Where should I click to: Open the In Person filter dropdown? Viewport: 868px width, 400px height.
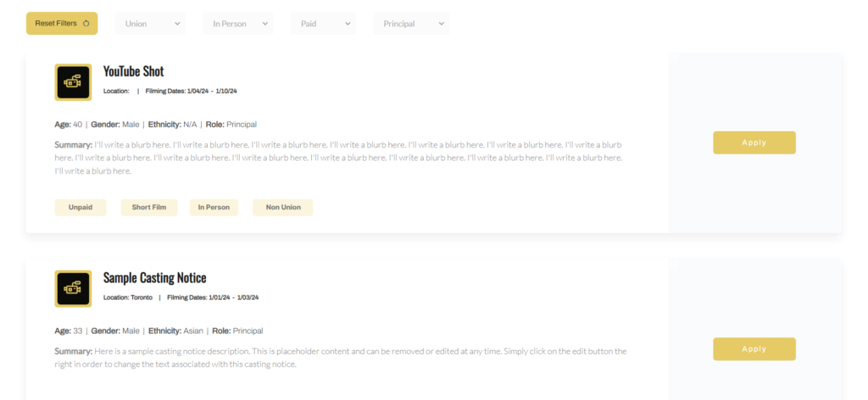click(x=238, y=24)
